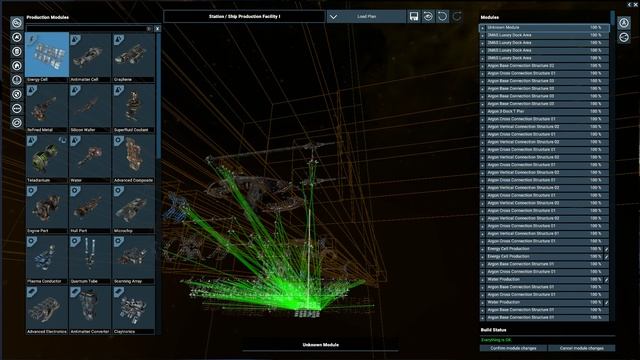Select the Antimatter Cell production module
The height and width of the screenshot is (360, 640).
pos(90,58)
